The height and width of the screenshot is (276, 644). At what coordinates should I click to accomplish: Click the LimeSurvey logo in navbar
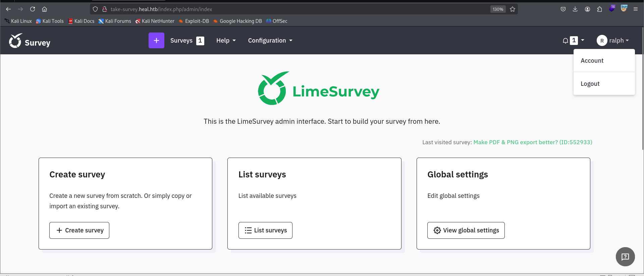[x=30, y=41]
